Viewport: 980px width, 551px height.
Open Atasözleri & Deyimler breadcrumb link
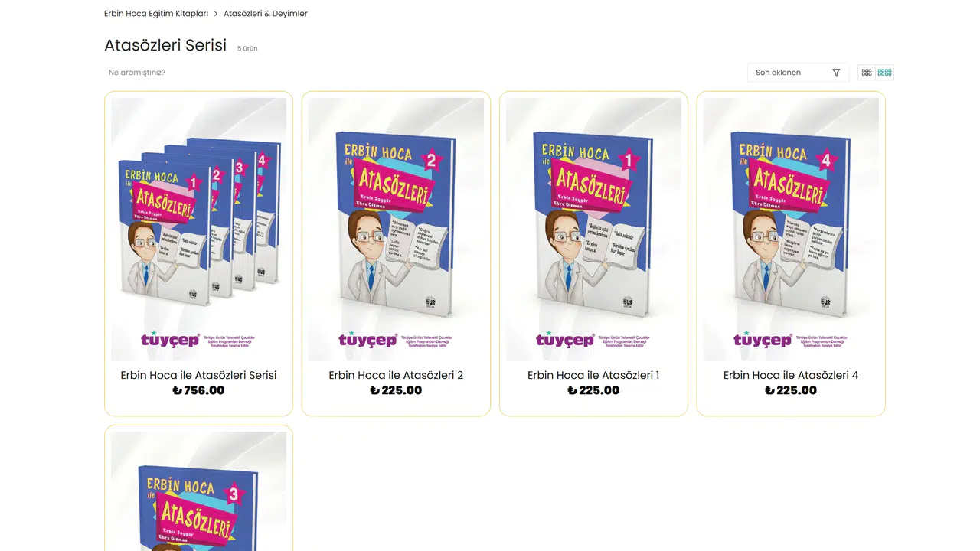(266, 14)
